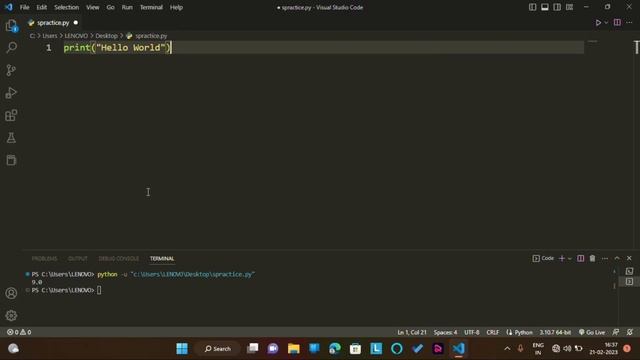The height and width of the screenshot is (360, 640).
Task: Open terminal panel more actions ellipsis
Action: tap(604, 258)
